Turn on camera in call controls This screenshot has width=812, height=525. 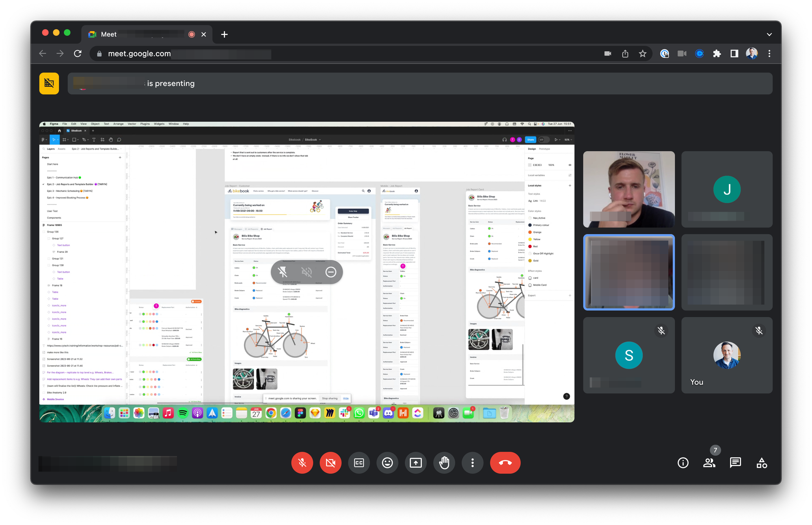pyautogui.click(x=330, y=463)
